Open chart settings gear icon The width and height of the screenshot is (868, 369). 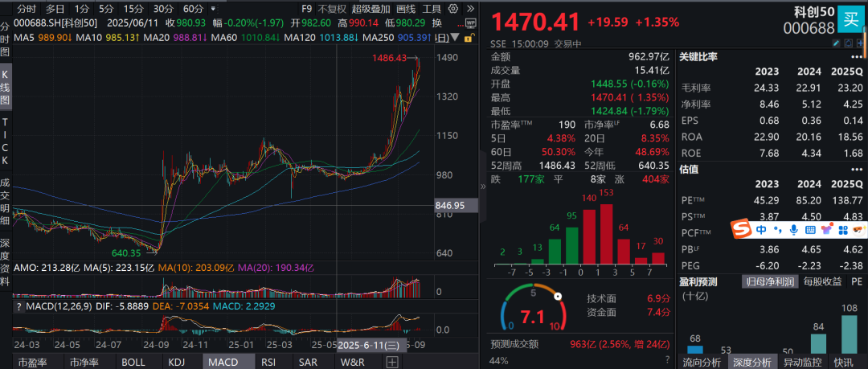[x=454, y=9]
